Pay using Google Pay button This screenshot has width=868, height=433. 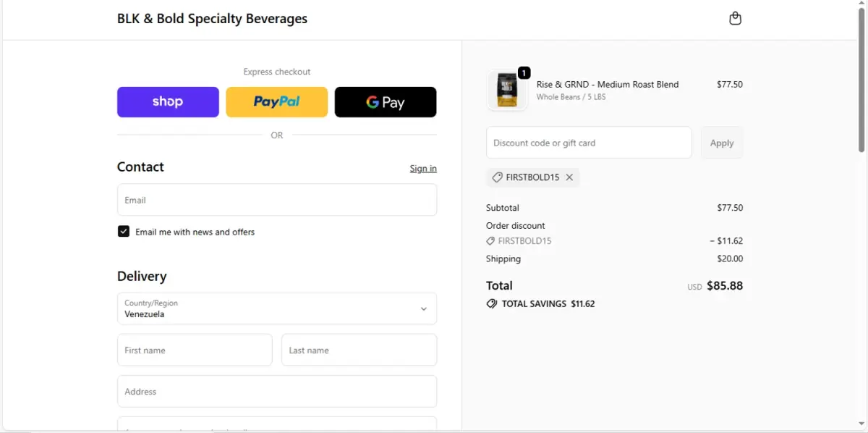click(386, 102)
